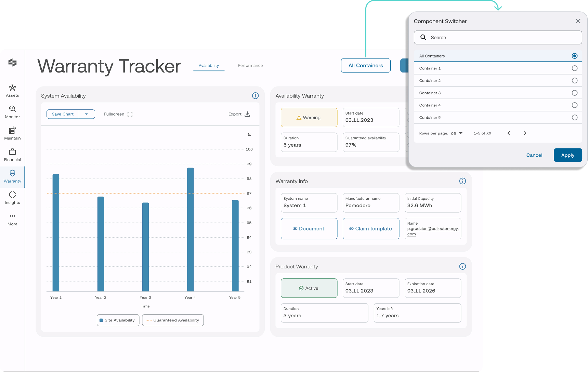Open the Assets sidebar icon
The image size is (588, 372).
click(12, 88)
